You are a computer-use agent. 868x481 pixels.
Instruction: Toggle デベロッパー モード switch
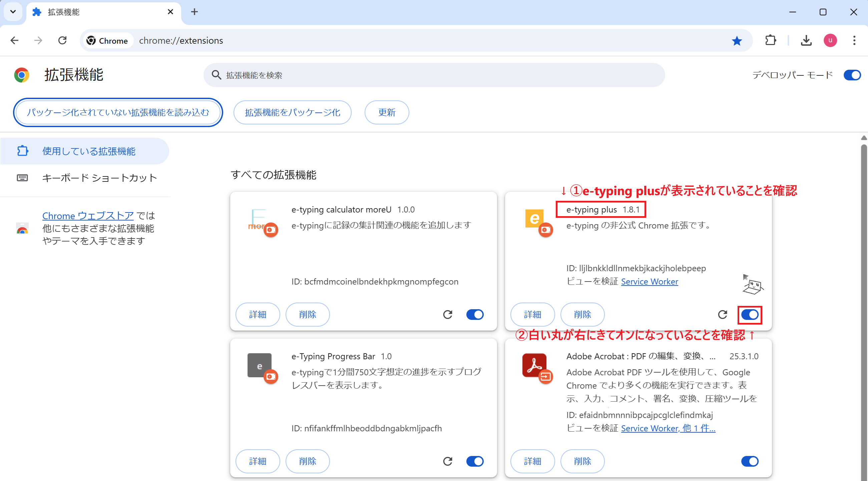click(x=852, y=75)
